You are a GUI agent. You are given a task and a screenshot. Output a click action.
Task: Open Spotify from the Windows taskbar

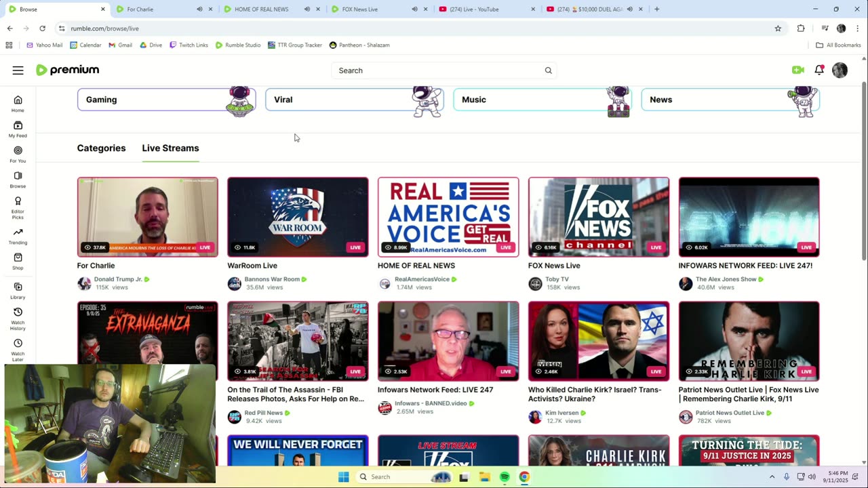[505, 476]
